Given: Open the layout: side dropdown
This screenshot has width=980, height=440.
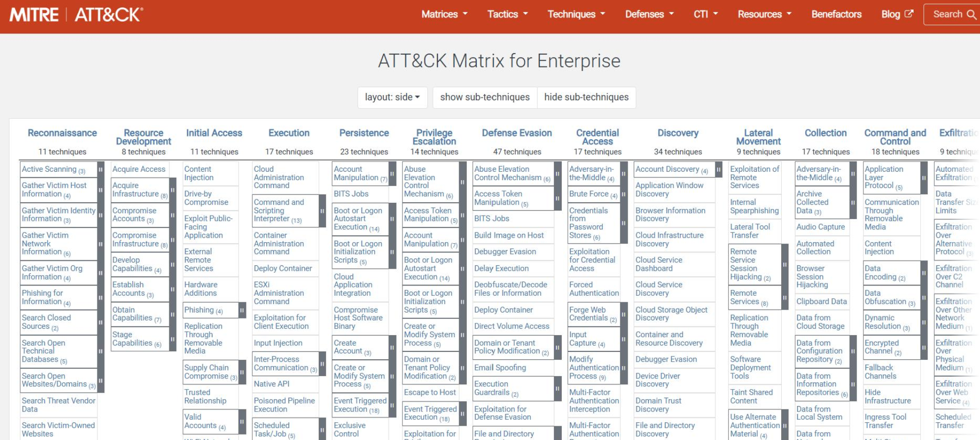Looking at the screenshot, I should [392, 97].
